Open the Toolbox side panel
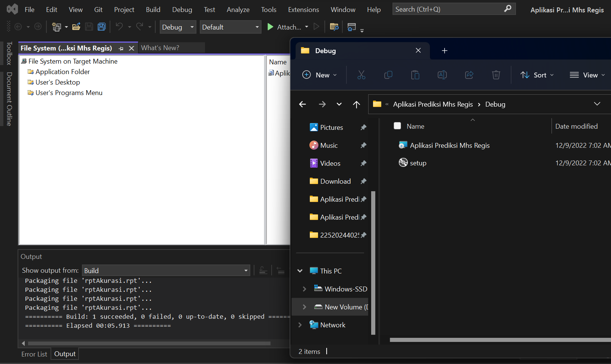This screenshot has height=364, width=611. (x=9, y=53)
